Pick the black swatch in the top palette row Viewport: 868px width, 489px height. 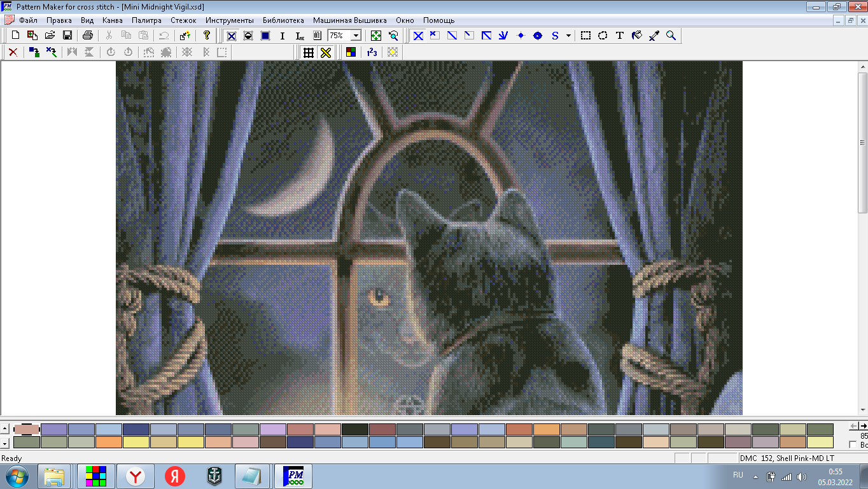pos(354,430)
